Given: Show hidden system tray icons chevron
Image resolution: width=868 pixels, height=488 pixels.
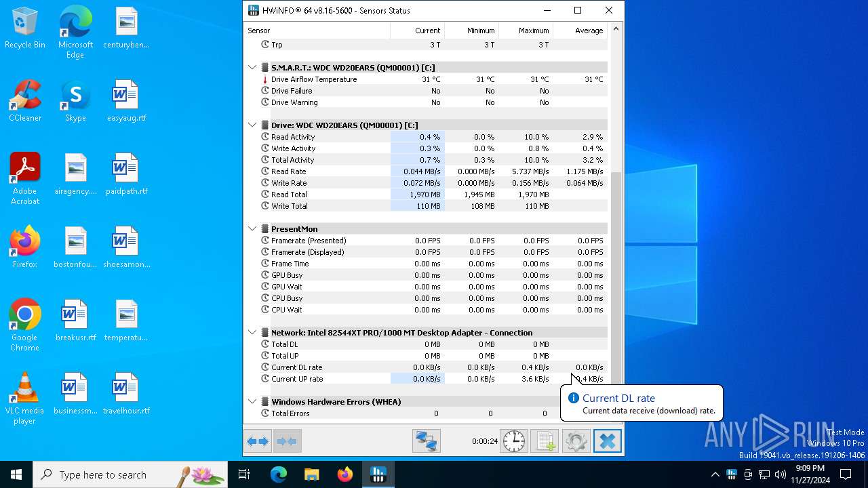Looking at the screenshot, I should click(x=715, y=474).
